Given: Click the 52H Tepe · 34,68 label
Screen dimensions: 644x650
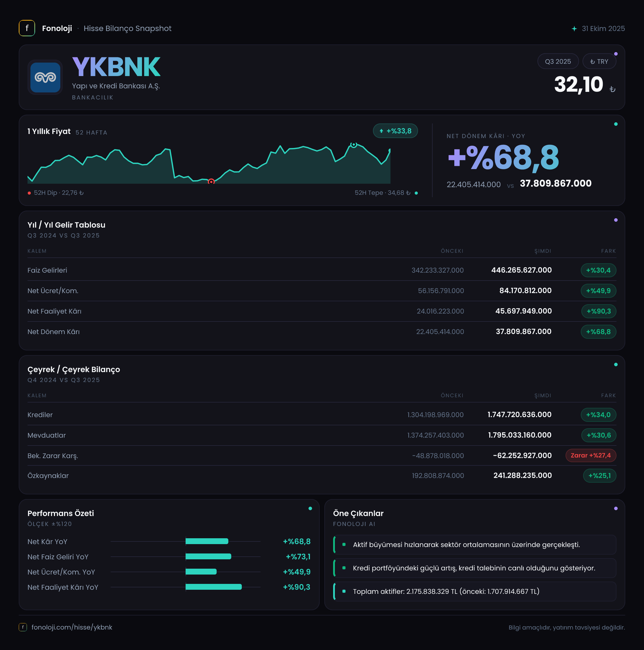Looking at the screenshot, I should (x=382, y=193).
